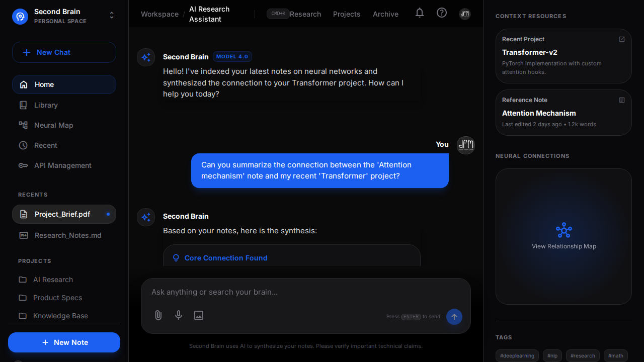Click the Attention Mechanism note icon
The height and width of the screenshot is (362, 644).
(x=622, y=100)
